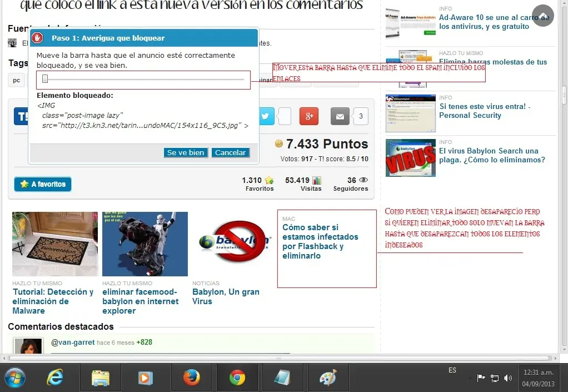Click the horizontal scrollbar right arrow
This screenshot has width=568, height=392.
(555, 358)
